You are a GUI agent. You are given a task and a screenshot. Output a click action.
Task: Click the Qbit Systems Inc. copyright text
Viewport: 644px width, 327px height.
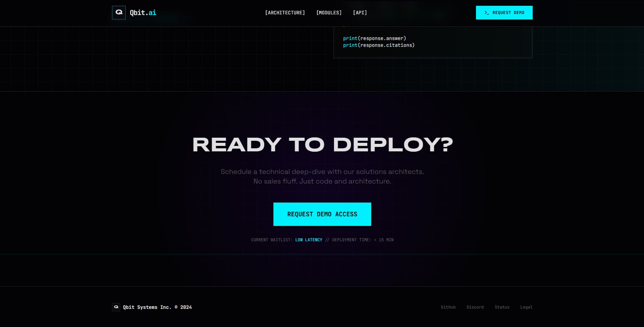(157, 307)
